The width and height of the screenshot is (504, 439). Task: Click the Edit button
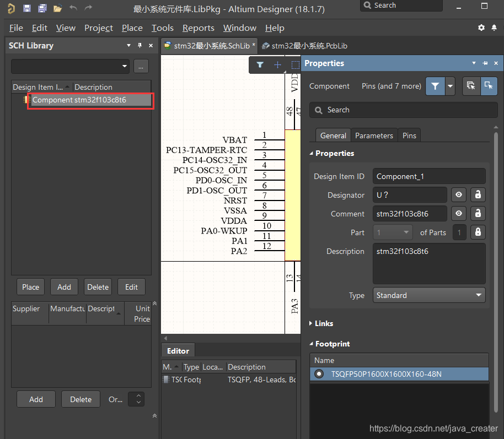tap(131, 287)
